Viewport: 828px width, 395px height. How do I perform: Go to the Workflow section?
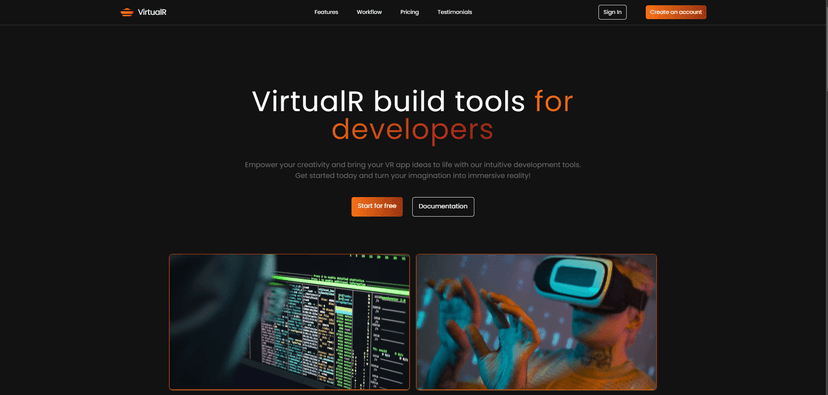(369, 12)
